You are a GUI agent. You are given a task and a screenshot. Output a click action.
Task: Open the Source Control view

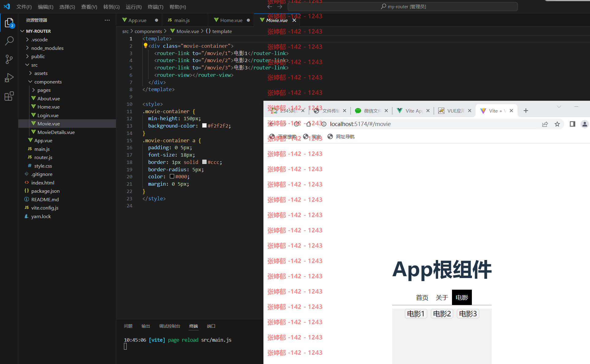pyautogui.click(x=9, y=59)
